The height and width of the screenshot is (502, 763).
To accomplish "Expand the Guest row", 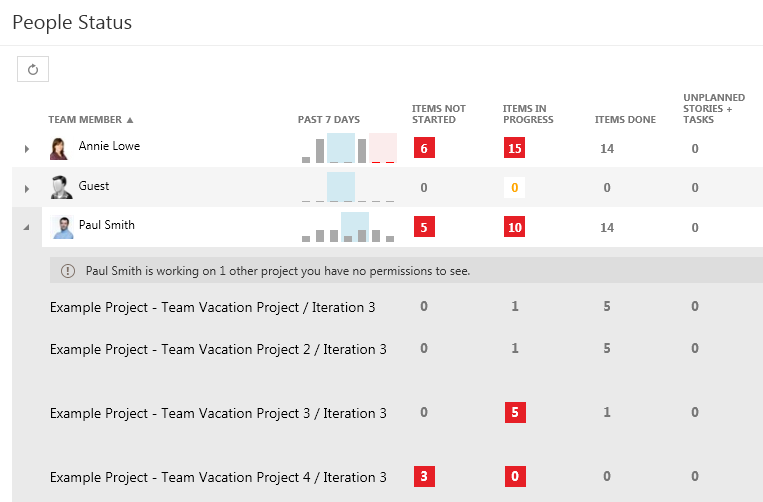I will coord(27,189).
